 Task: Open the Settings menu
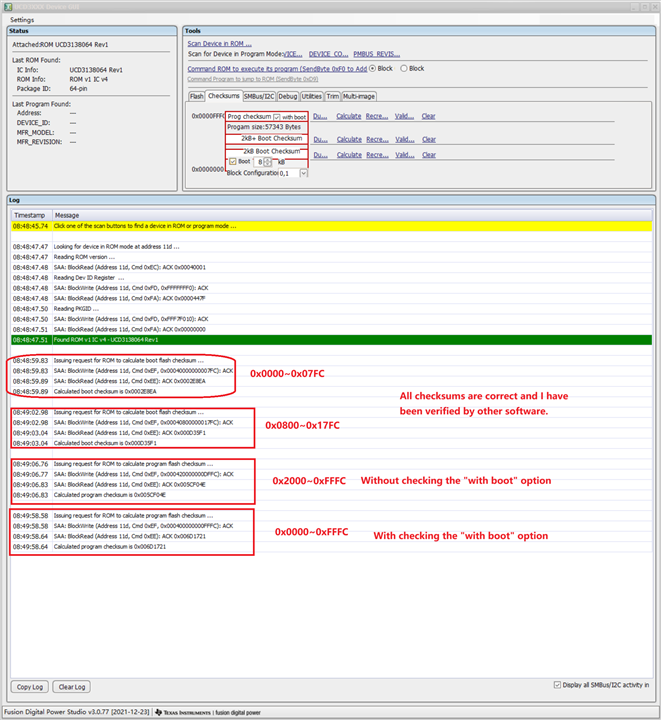coord(22,20)
